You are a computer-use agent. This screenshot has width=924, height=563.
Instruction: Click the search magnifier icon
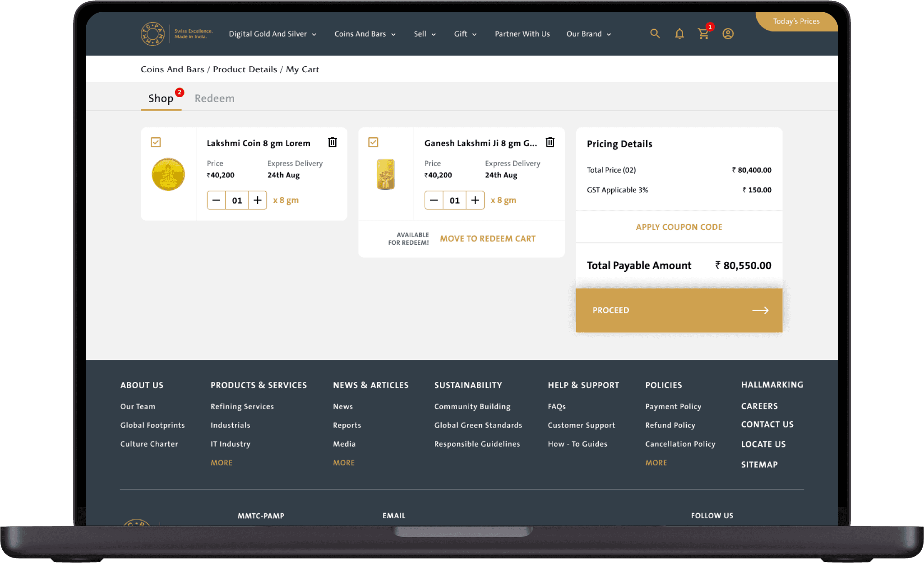coord(655,34)
